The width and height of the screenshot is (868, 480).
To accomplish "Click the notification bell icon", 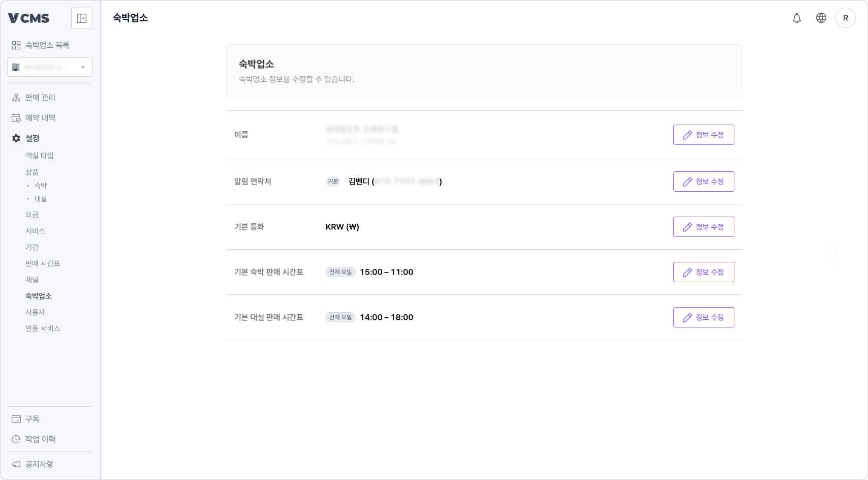I will coord(797,18).
